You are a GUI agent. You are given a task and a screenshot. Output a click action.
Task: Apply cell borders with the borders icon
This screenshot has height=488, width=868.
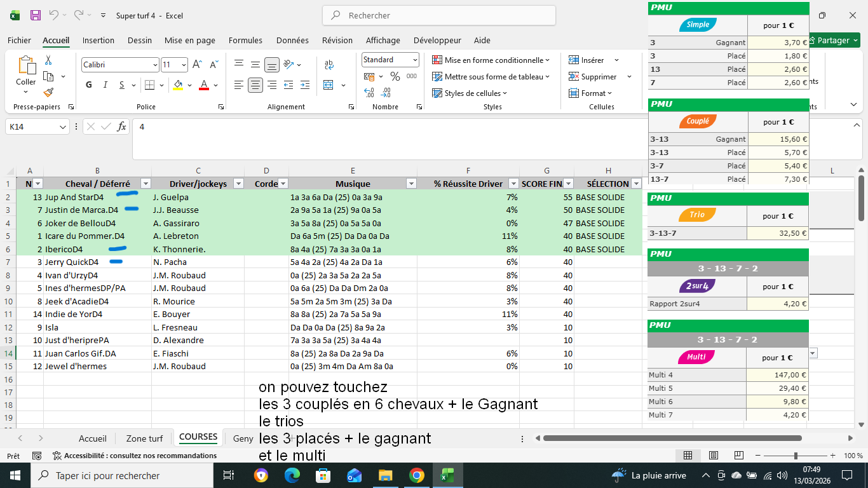pos(149,85)
